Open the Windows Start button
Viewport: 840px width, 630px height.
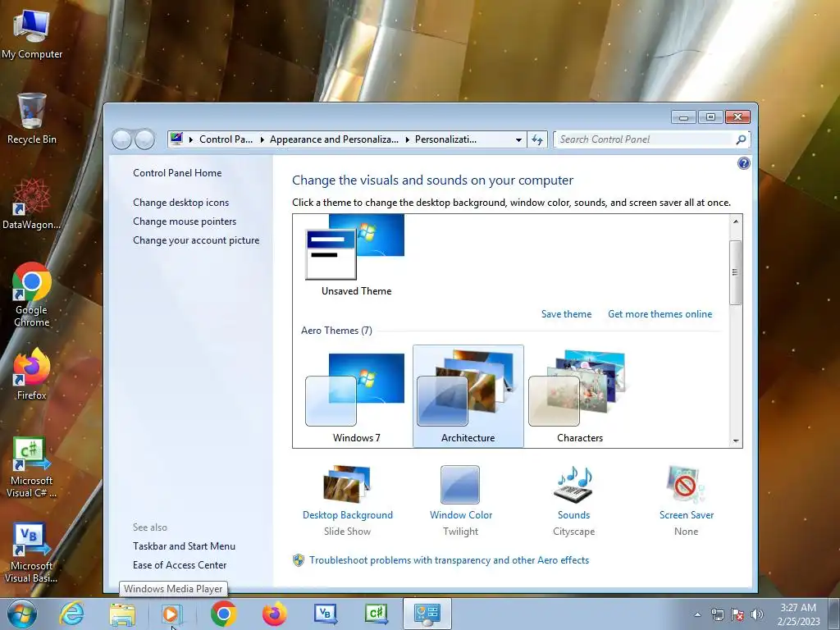(x=22, y=614)
